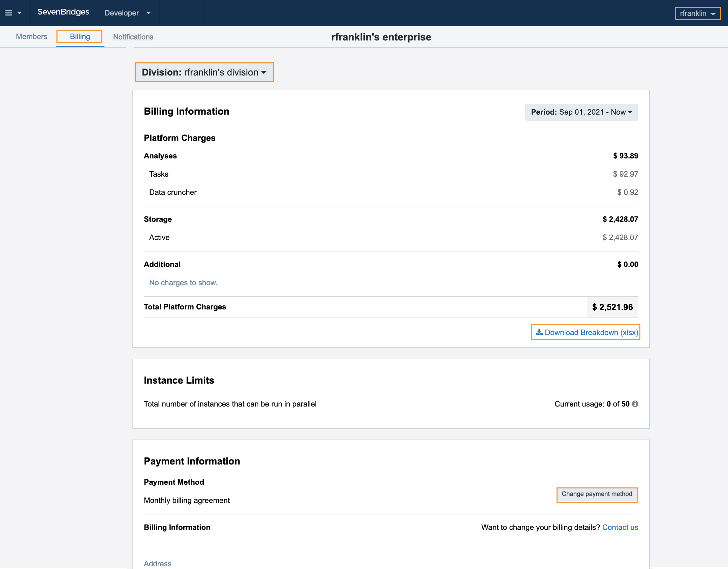Click the Total Platform Charges amount
The width and height of the screenshot is (728, 569).
612,307
